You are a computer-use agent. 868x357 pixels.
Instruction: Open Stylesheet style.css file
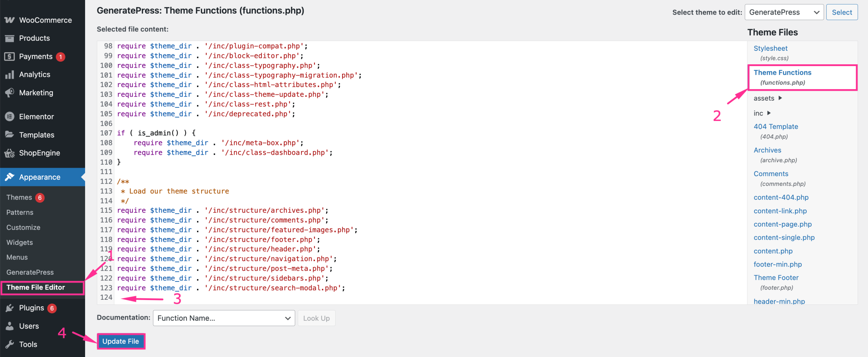click(770, 48)
